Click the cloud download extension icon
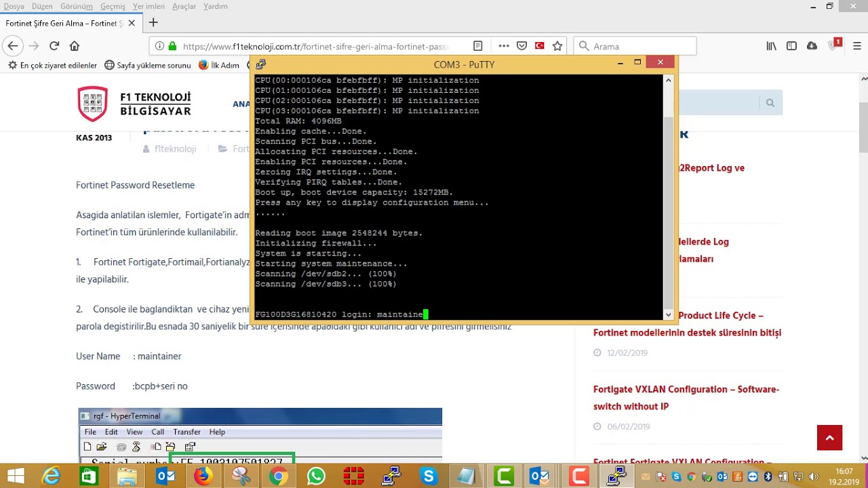 [812, 46]
